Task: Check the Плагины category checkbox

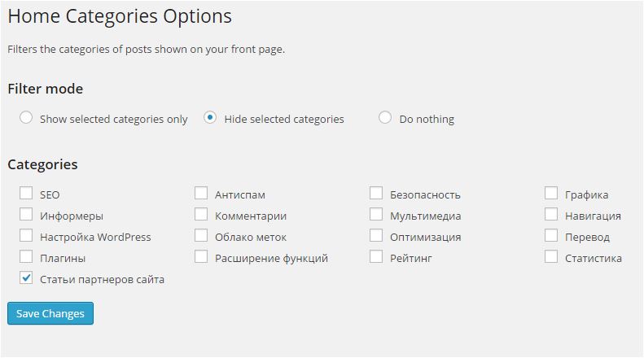Action: 26,257
